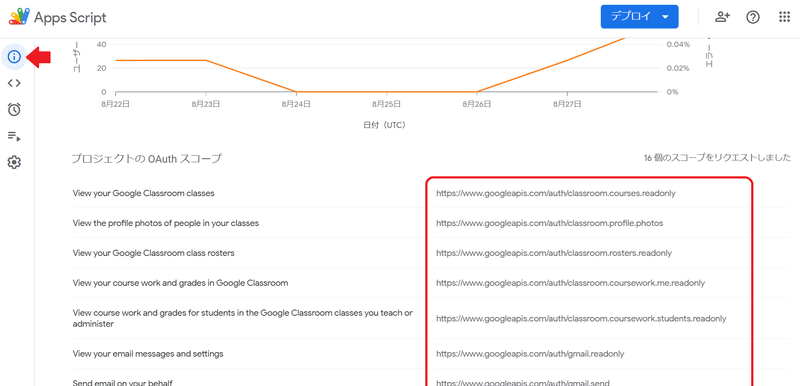Open the Google apps grid icon

point(784,17)
